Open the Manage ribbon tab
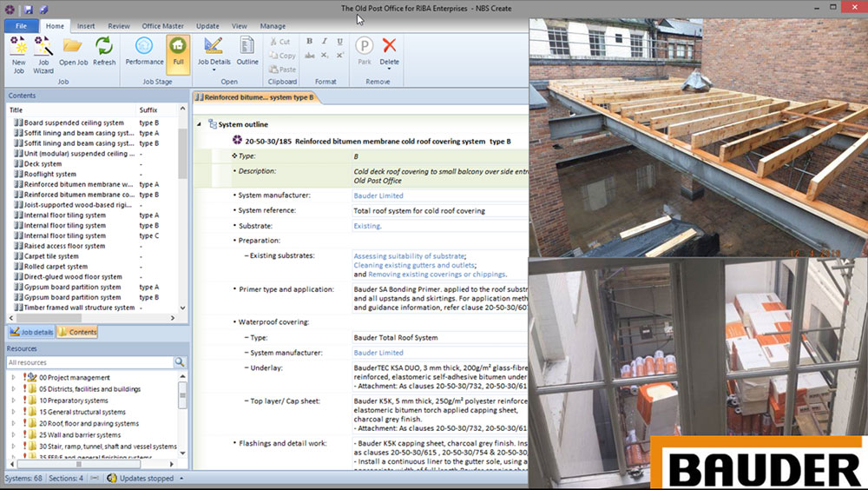 point(273,26)
